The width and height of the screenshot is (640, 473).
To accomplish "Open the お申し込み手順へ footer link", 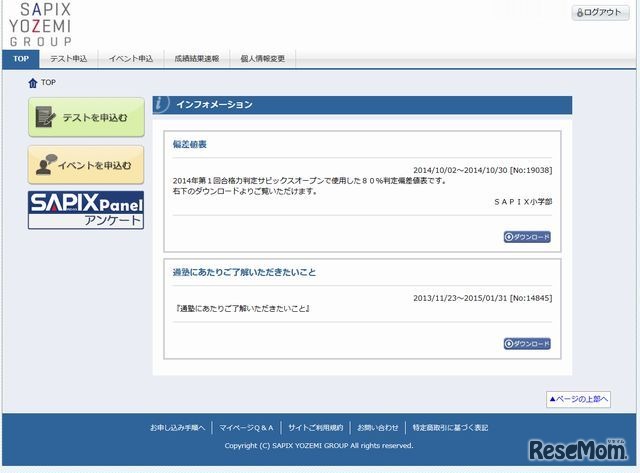I will pyautogui.click(x=178, y=428).
